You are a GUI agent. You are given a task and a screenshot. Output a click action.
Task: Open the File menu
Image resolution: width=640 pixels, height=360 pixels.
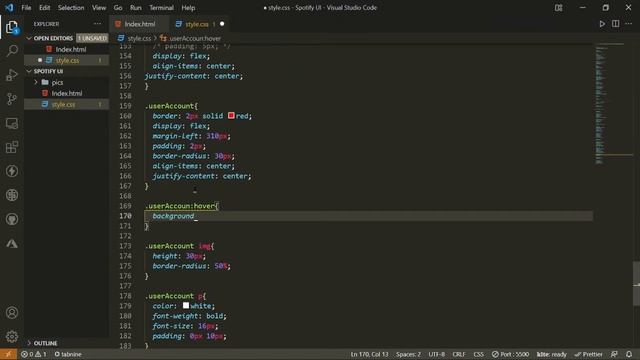[x=26, y=8]
